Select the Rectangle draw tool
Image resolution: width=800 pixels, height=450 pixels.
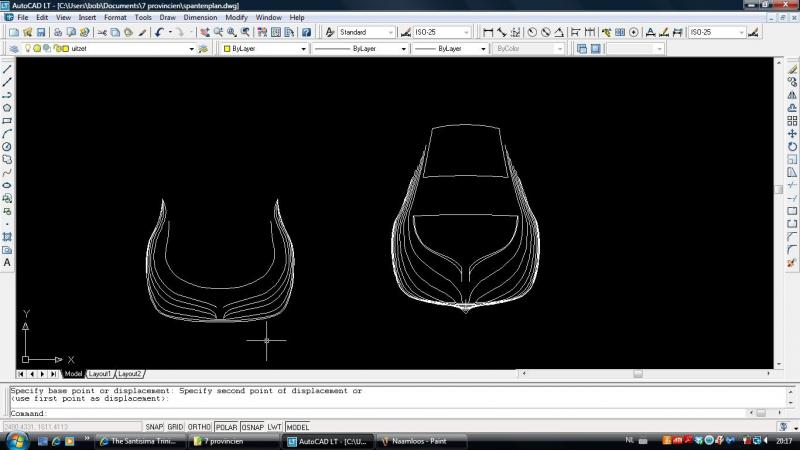pyautogui.click(x=7, y=121)
